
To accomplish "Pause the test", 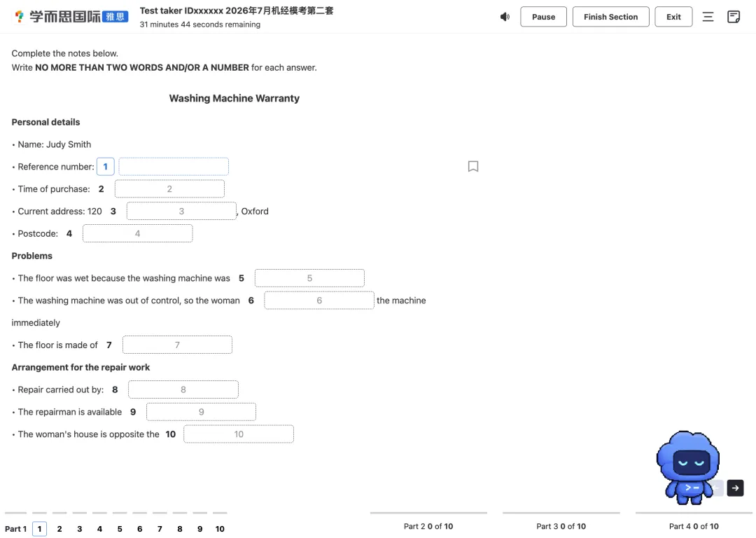I will [x=543, y=17].
